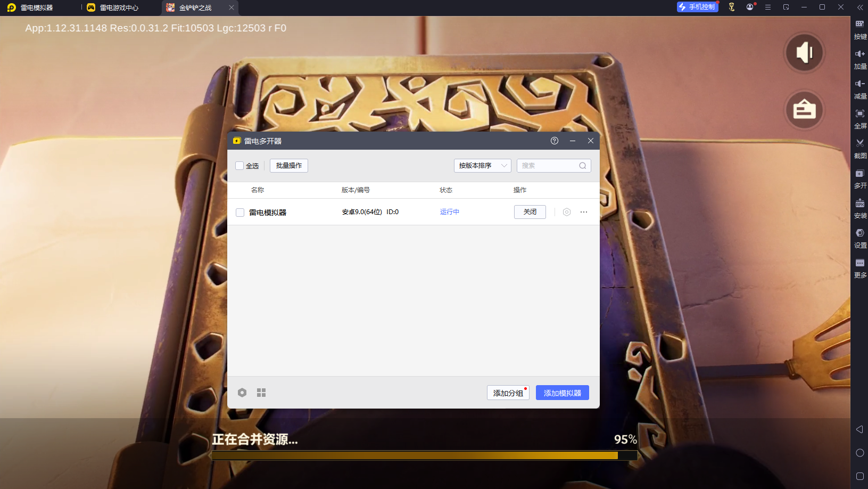Image resolution: width=868 pixels, height=489 pixels.
Task: Tap the Android recent apps square
Action: [859, 476]
